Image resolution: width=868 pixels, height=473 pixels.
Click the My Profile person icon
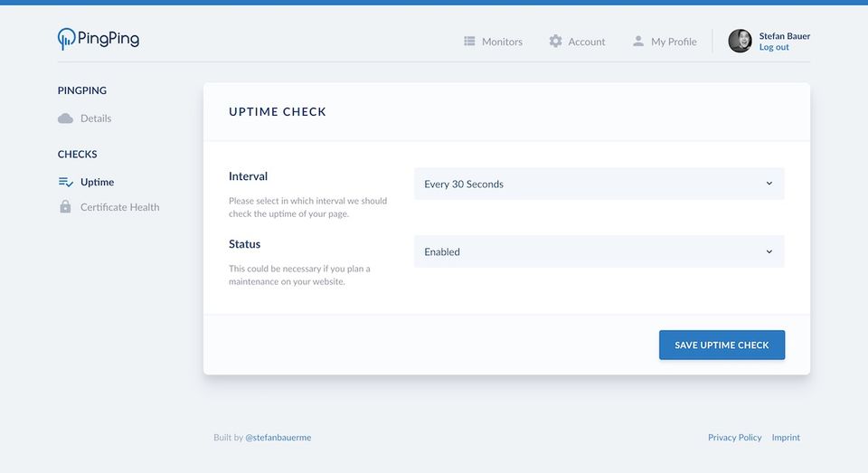(x=638, y=41)
